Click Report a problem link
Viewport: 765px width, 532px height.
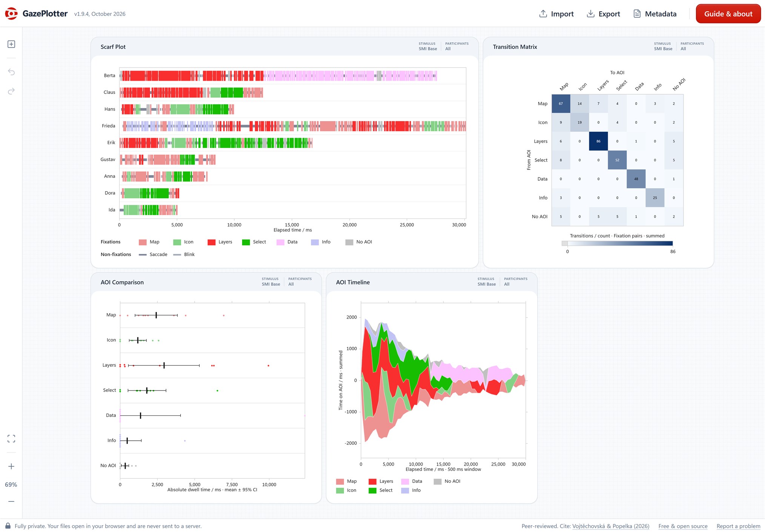(738, 526)
